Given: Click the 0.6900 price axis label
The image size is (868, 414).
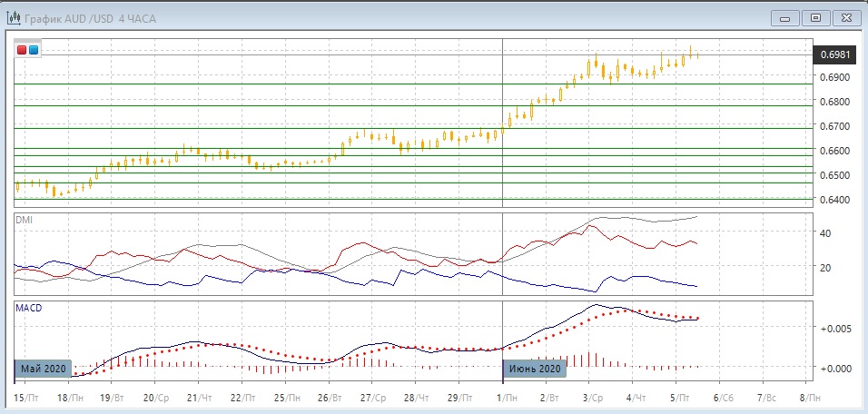Looking at the screenshot, I should pos(834,77).
